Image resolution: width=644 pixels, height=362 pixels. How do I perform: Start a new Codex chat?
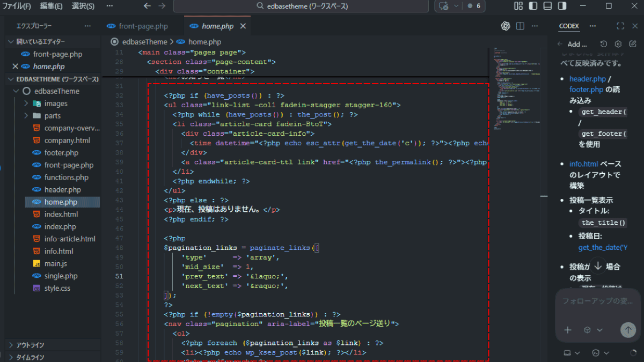[632, 44]
